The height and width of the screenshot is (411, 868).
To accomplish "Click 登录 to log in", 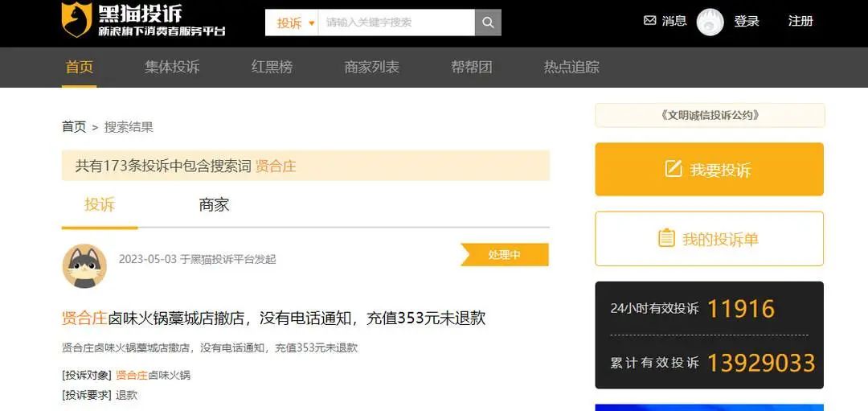I will (746, 22).
